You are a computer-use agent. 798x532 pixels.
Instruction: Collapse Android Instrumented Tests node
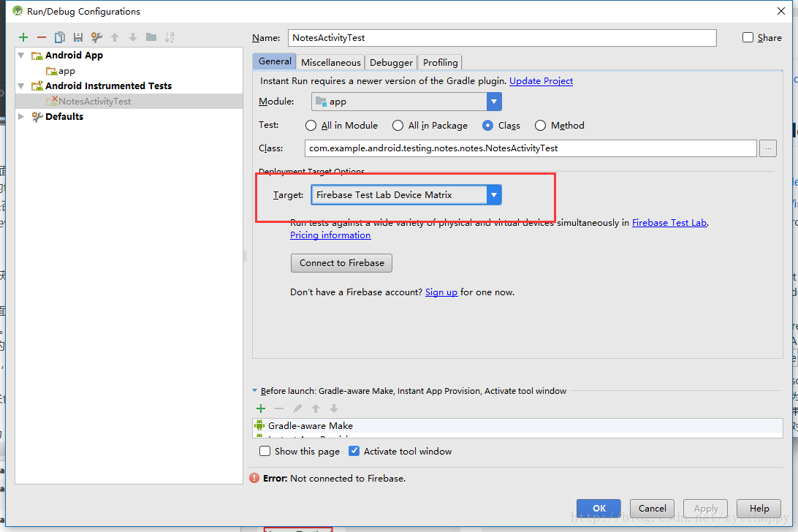[21, 86]
